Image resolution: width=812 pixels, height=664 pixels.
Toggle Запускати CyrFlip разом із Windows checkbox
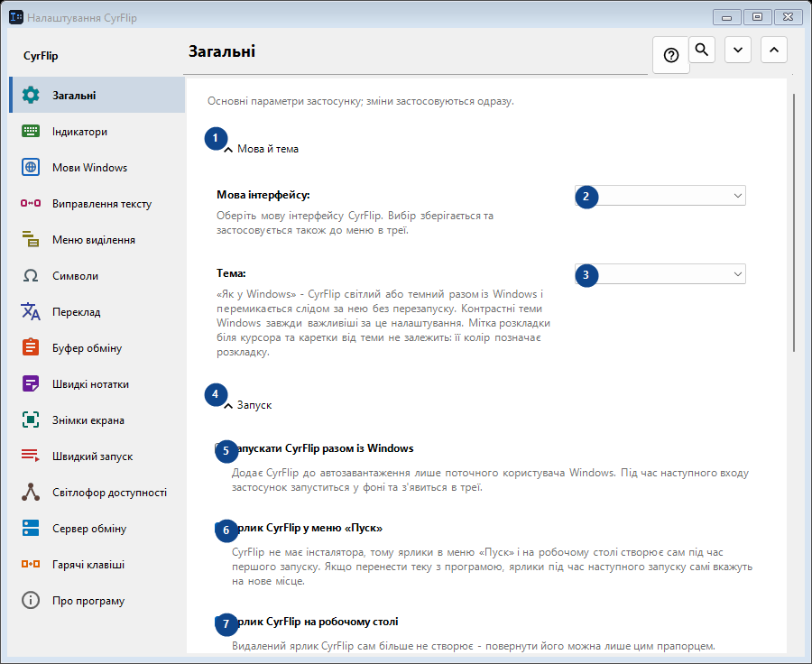point(219,448)
